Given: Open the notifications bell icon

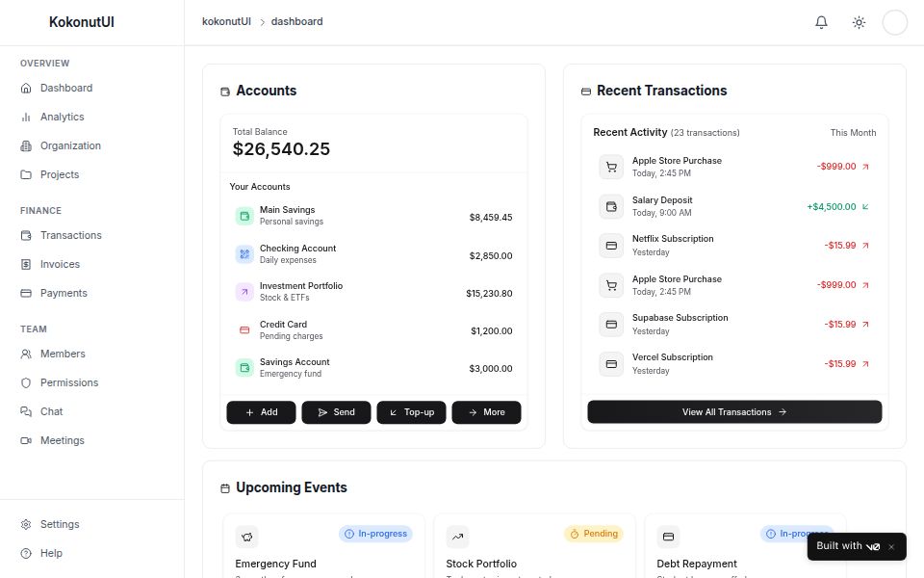Looking at the screenshot, I should click(x=821, y=21).
